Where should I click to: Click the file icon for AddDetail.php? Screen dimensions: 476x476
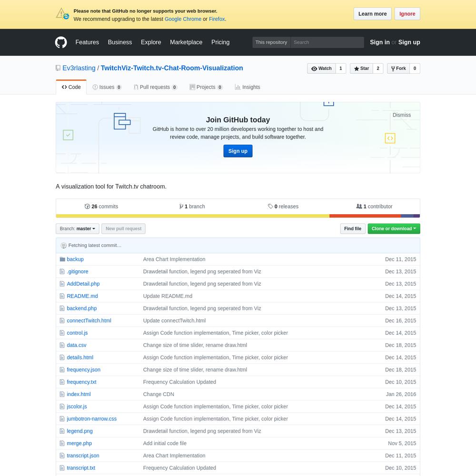pos(62,284)
